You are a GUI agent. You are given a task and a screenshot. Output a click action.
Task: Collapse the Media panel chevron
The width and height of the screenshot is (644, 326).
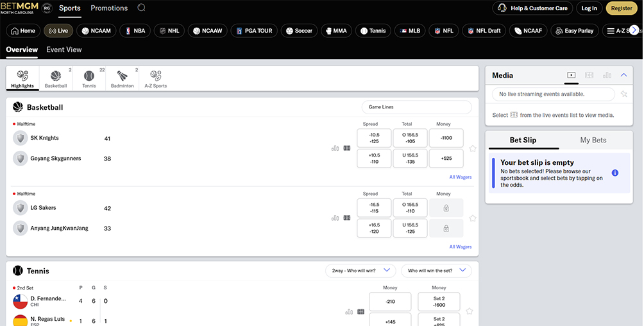tap(624, 75)
